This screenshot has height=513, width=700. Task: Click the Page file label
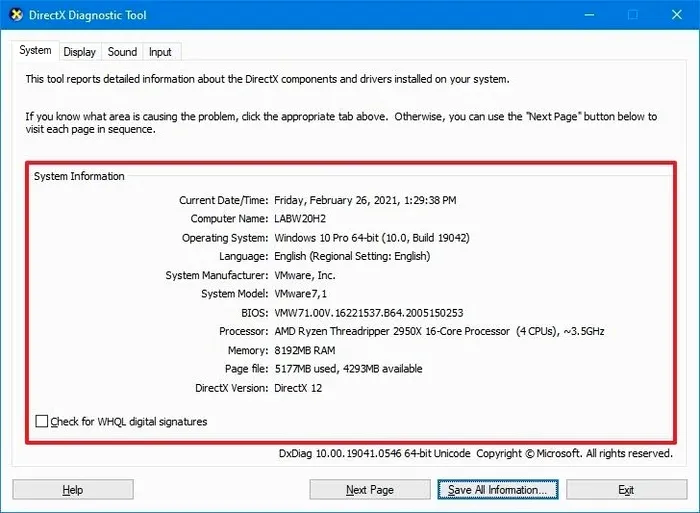pos(246,369)
